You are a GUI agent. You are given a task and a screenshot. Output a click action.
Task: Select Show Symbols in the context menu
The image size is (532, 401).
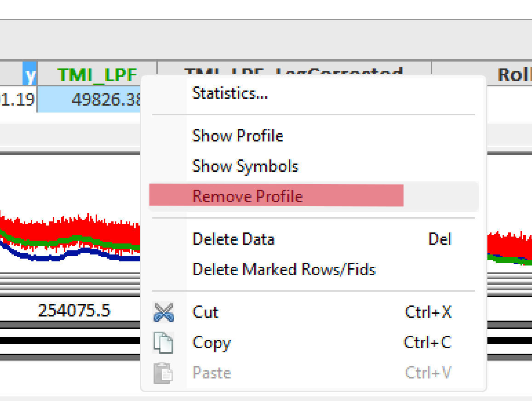point(245,166)
